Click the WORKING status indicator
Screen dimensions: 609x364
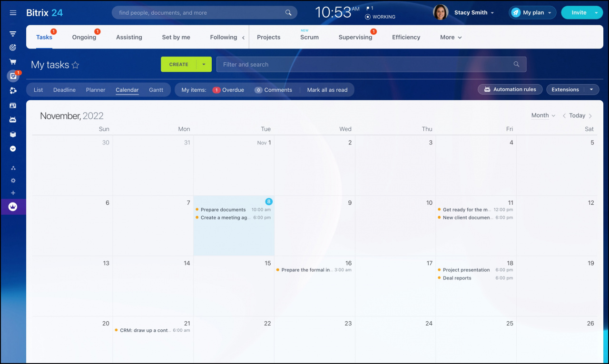coord(380,17)
